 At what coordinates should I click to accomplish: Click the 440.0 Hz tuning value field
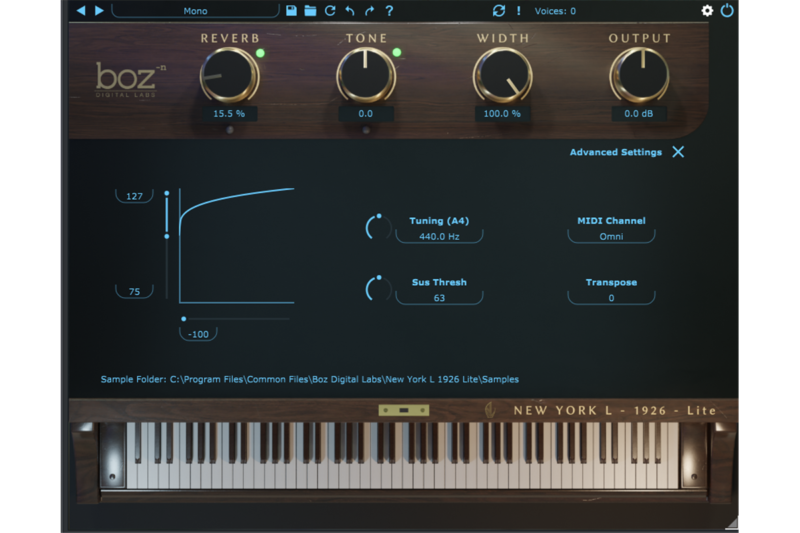(439, 237)
